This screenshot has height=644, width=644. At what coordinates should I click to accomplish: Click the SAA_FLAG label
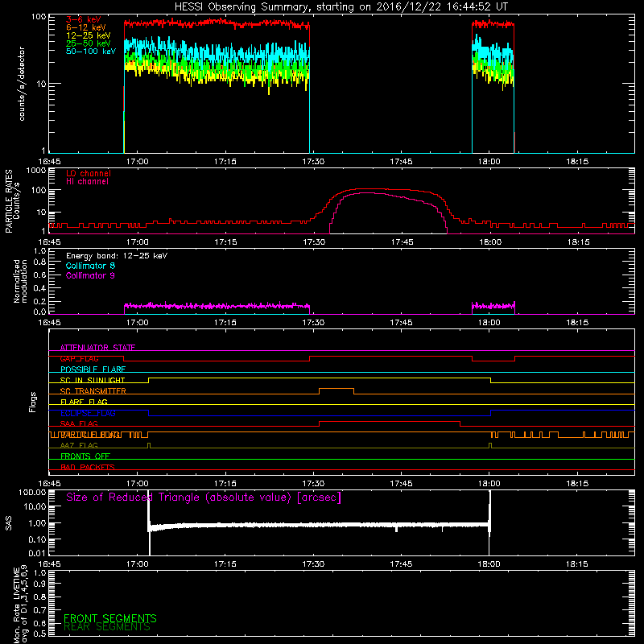[79, 423]
